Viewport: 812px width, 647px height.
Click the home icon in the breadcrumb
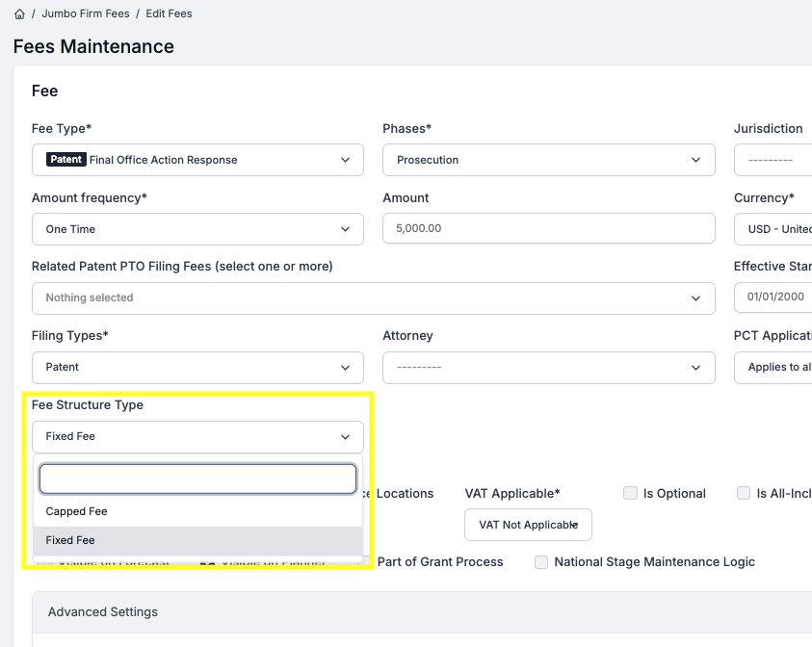pyautogui.click(x=19, y=14)
